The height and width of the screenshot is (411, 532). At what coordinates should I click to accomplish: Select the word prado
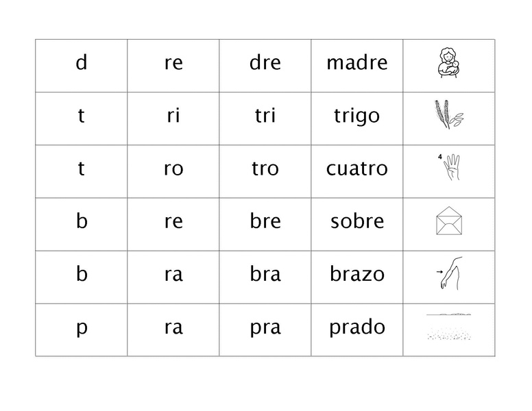pos(357,327)
